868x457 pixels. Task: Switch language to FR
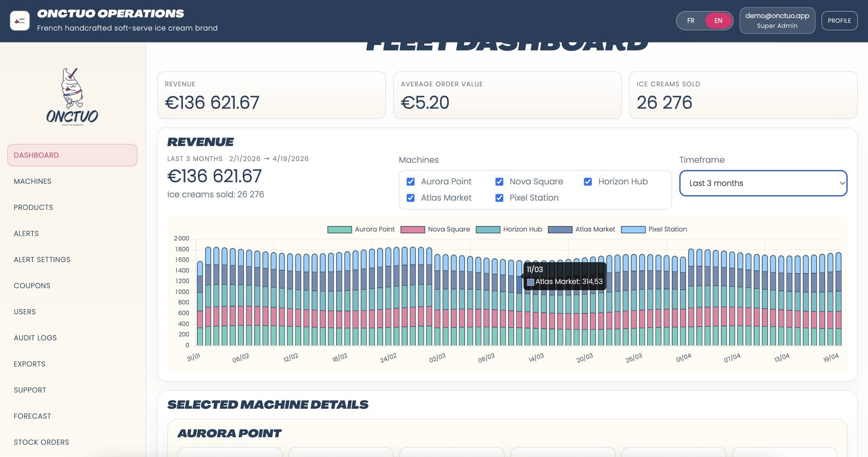click(x=691, y=21)
